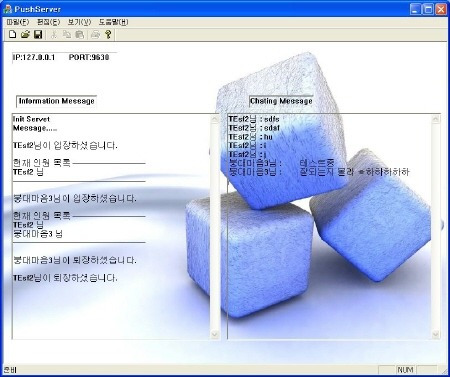The height and width of the screenshot is (377, 450).
Task: Click chat line 'TEst2님 : hu'
Action: [x=250, y=137]
